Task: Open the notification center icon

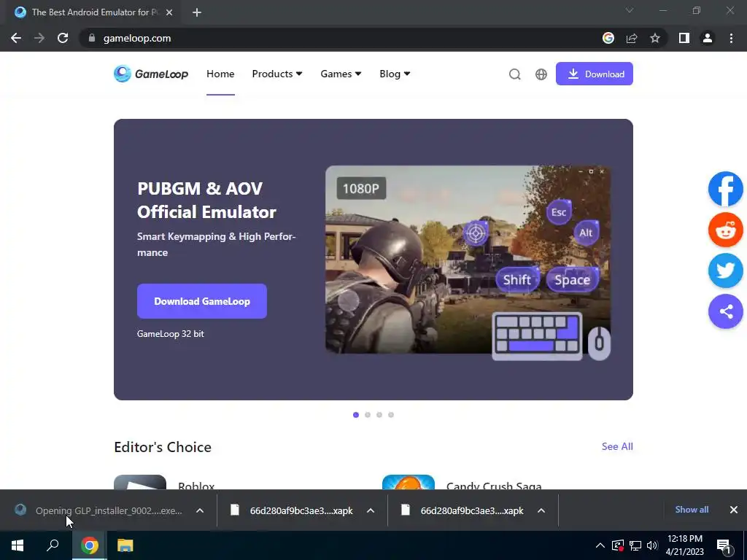Action: click(x=724, y=545)
